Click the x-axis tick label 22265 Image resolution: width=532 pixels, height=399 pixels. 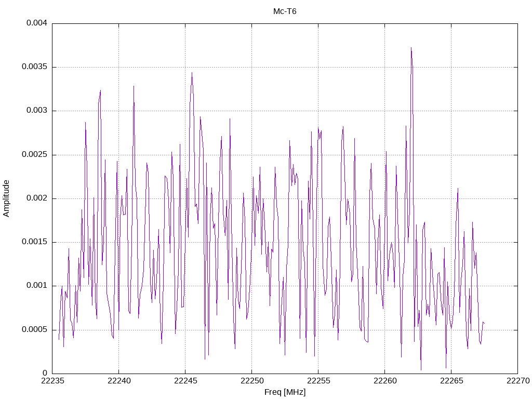click(451, 381)
